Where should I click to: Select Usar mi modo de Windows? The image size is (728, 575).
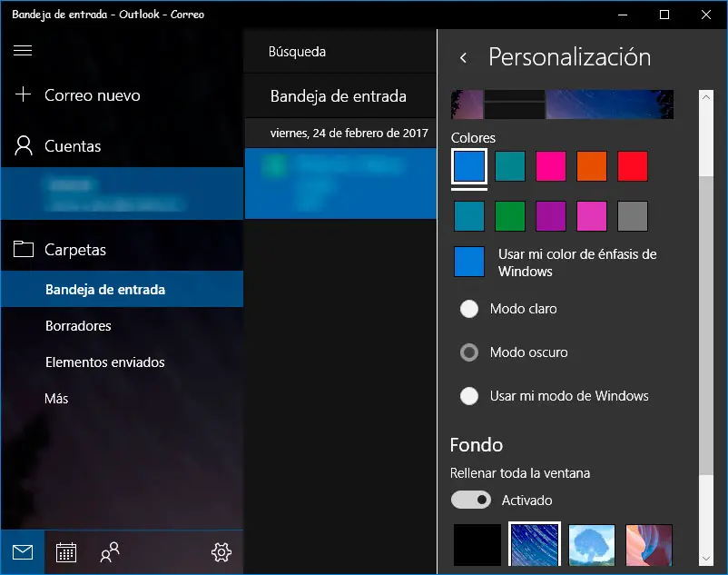pyautogui.click(x=469, y=396)
